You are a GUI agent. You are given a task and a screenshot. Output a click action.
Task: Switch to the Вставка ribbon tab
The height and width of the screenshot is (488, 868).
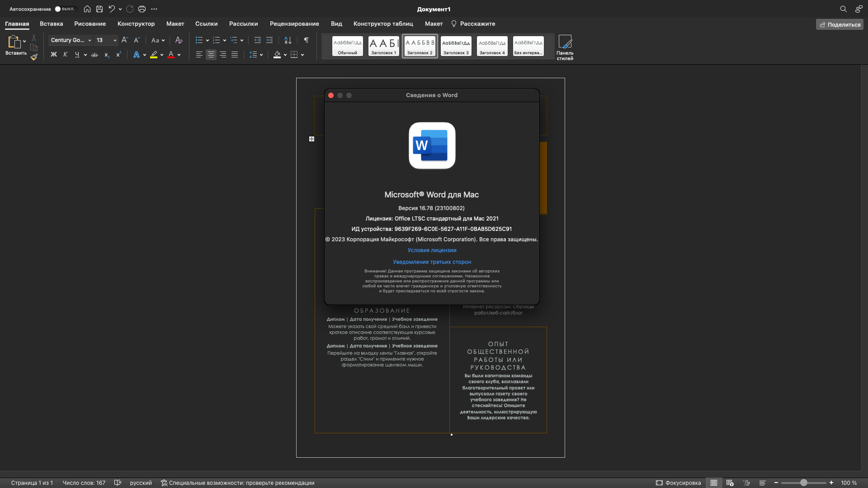coord(51,24)
